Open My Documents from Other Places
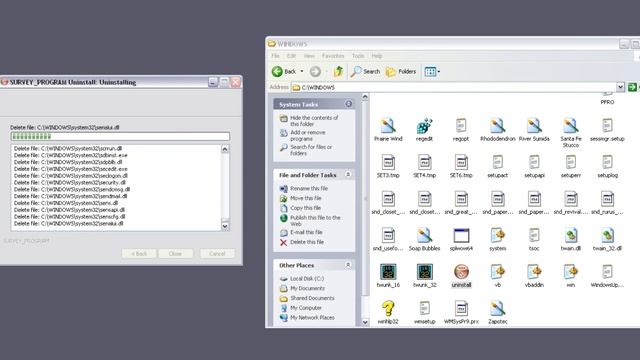The image size is (640, 360). (x=302, y=288)
